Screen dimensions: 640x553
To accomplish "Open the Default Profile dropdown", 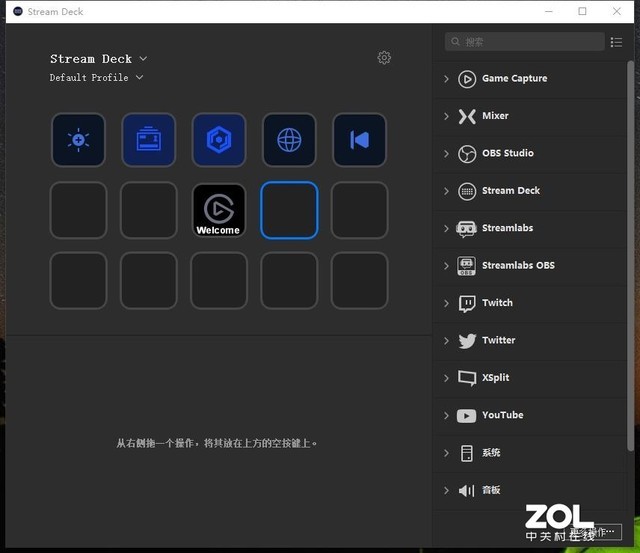I will click(x=96, y=78).
